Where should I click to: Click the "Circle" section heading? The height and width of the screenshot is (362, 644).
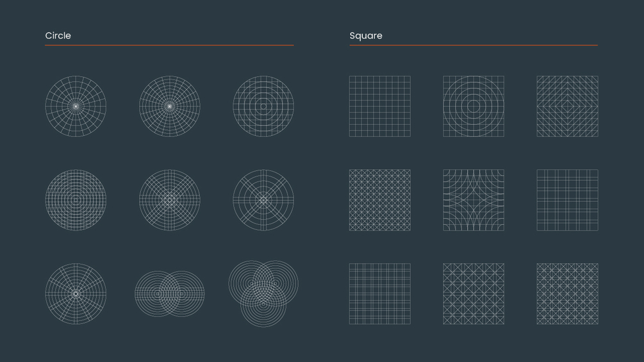(x=58, y=36)
